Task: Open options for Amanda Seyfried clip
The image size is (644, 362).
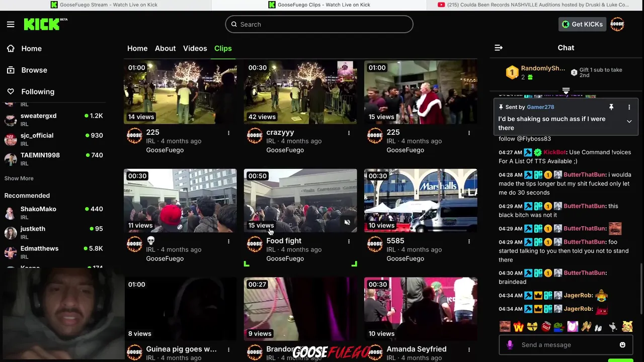Action: (469, 349)
